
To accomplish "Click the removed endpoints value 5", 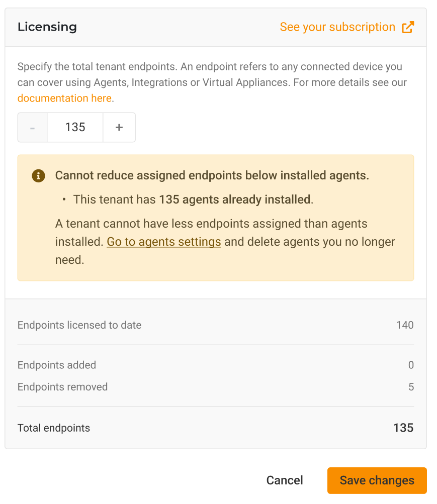I will click(411, 387).
